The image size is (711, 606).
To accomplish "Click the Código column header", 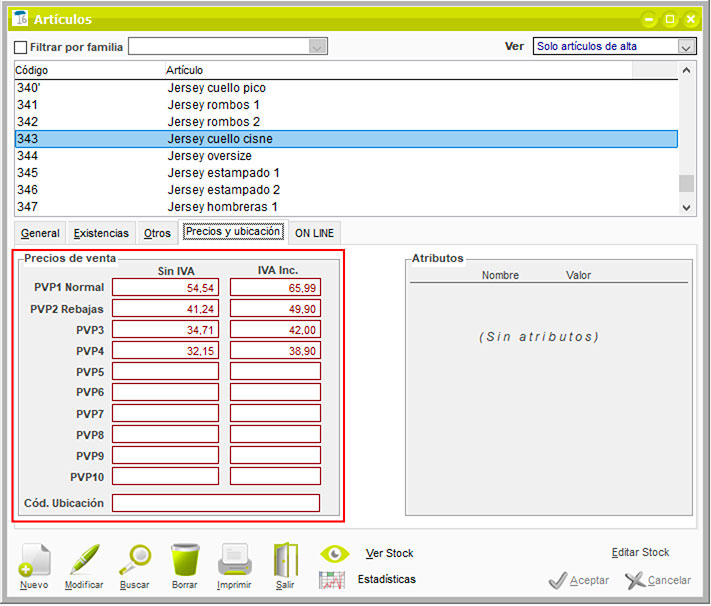I will click(x=89, y=70).
